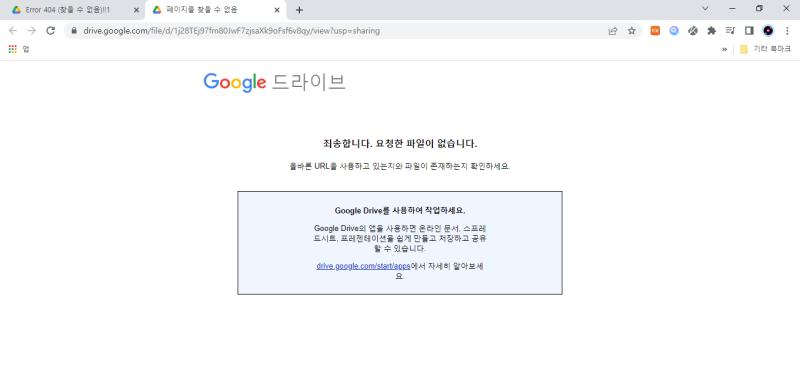Click the browser forward arrow

click(x=32, y=31)
